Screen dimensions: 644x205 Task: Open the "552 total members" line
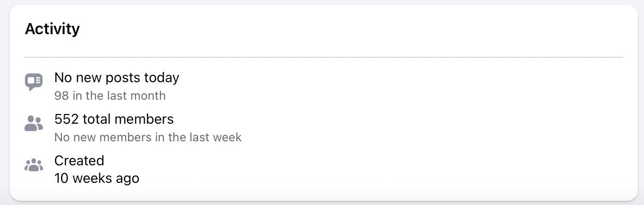point(114,119)
